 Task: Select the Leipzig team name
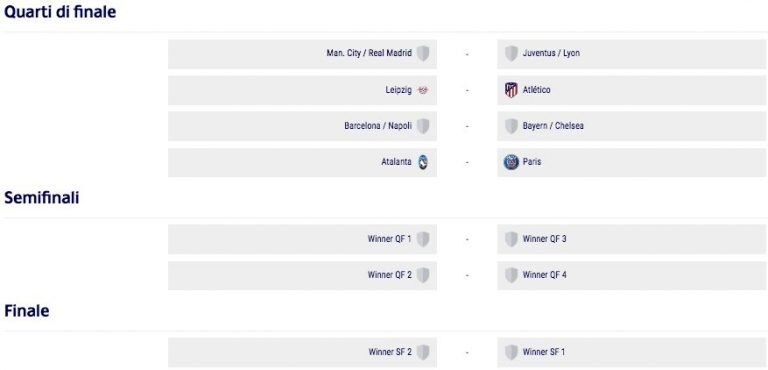pos(398,90)
